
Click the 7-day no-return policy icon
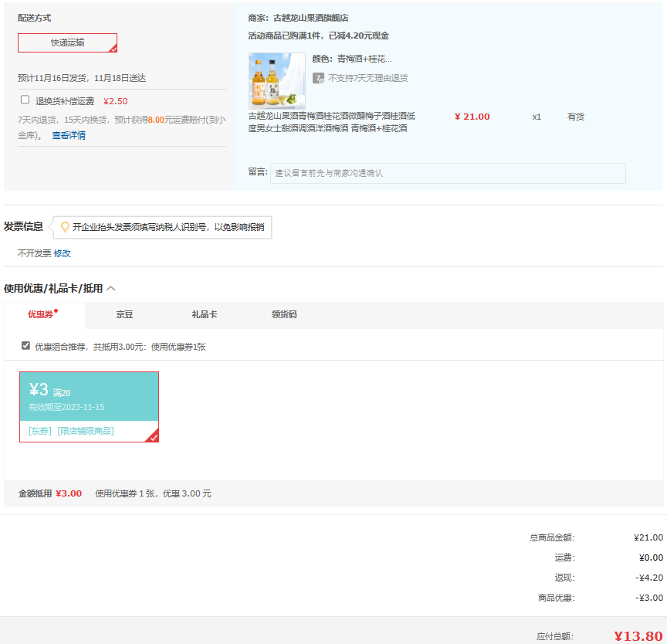318,78
